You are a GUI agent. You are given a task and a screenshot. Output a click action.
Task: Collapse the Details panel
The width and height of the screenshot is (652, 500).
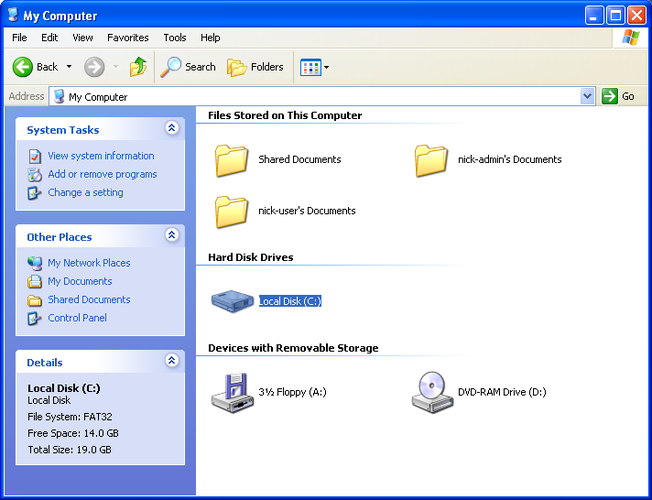pyautogui.click(x=172, y=360)
